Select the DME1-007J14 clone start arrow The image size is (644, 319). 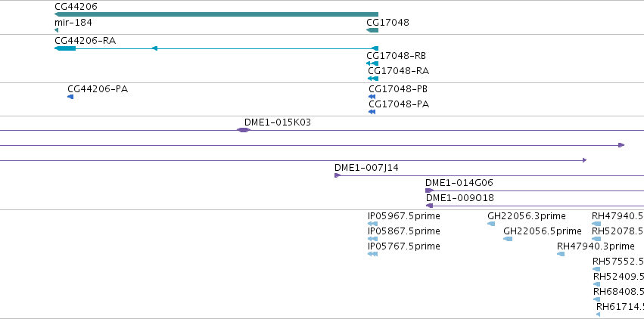tap(338, 175)
